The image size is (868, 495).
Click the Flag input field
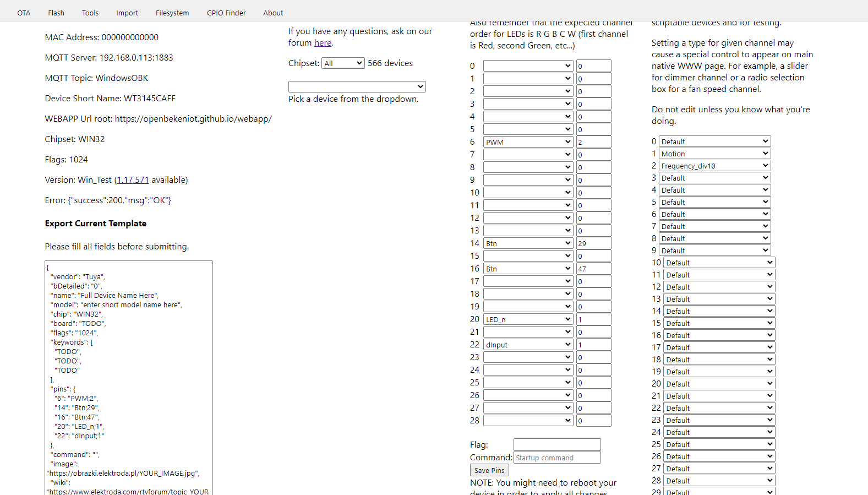pos(557,444)
